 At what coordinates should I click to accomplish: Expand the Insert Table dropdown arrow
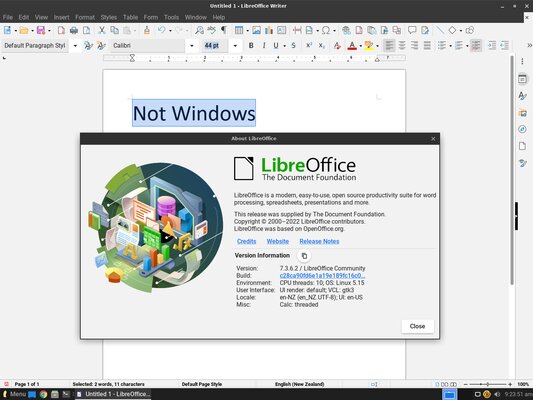[x=247, y=31]
